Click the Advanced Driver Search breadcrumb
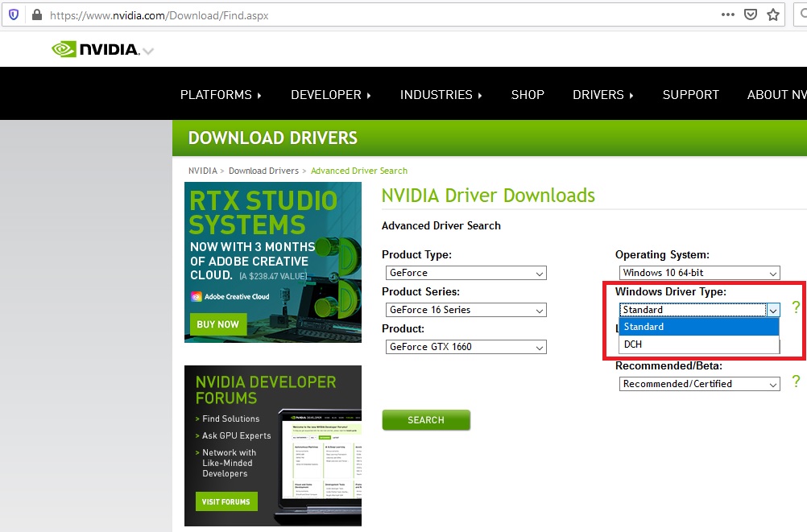This screenshot has width=807, height=532. tap(358, 171)
